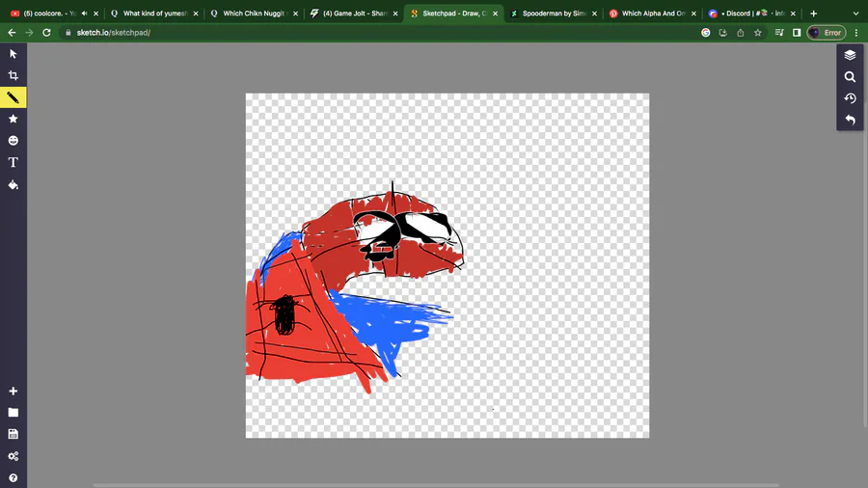Select the Text tool

[x=14, y=162]
